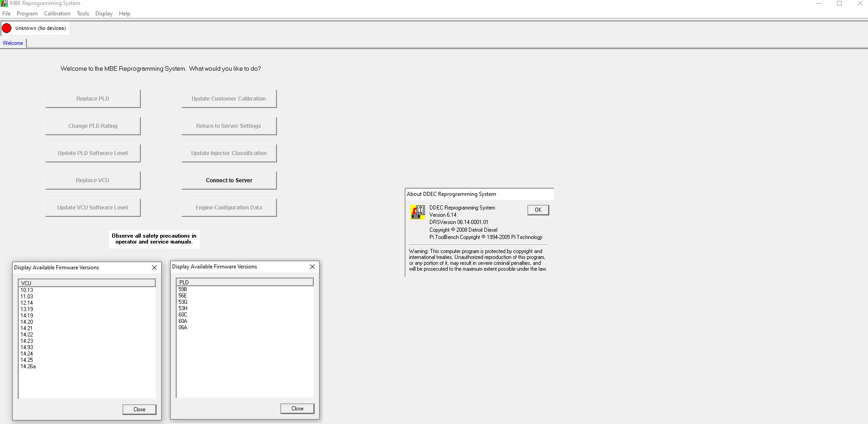The image size is (868, 424).
Task: Close the PLD firmware versions dialog via X
Action: [312, 267]
